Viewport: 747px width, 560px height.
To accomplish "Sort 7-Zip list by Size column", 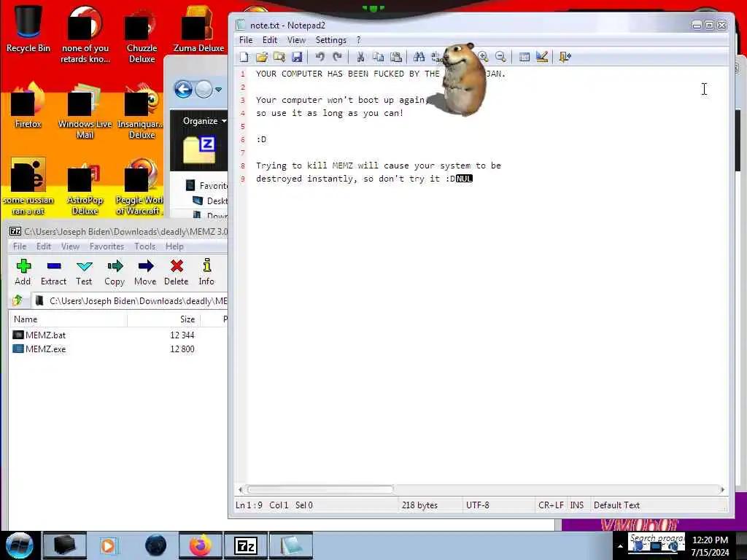I will coord(163,319).
